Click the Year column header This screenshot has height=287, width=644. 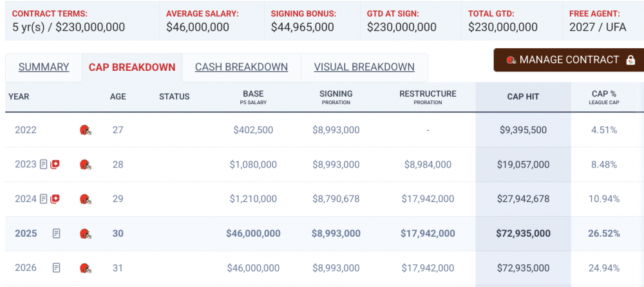(19, 97)
